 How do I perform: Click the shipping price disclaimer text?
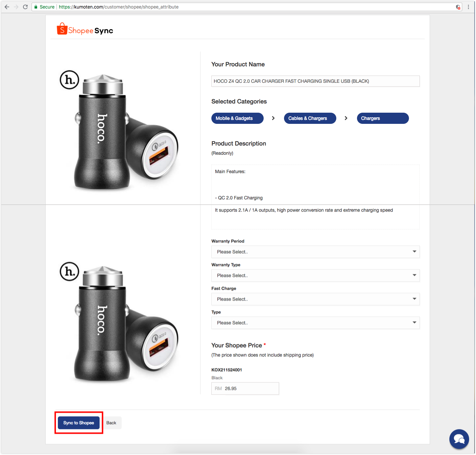click(262, 355)
